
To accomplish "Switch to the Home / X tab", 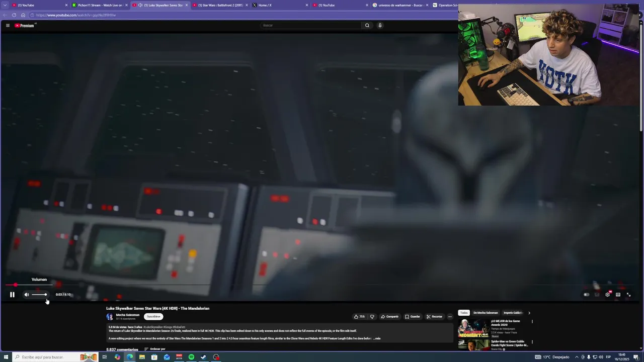I will pos(280,5).
